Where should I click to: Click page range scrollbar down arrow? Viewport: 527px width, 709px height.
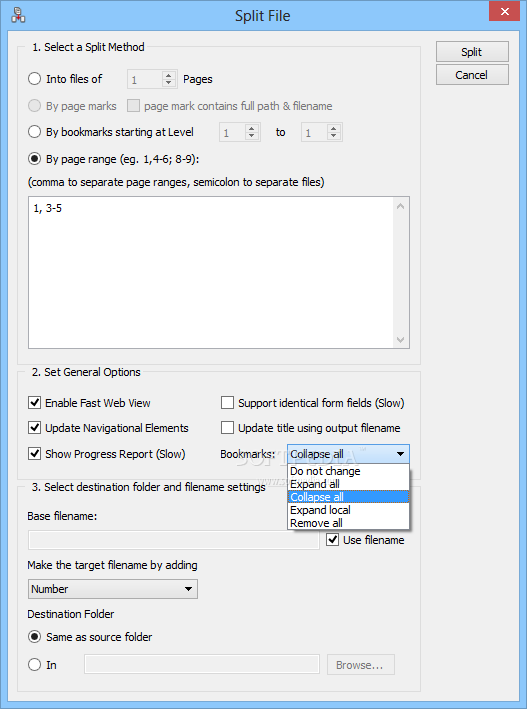coord(400,339)
